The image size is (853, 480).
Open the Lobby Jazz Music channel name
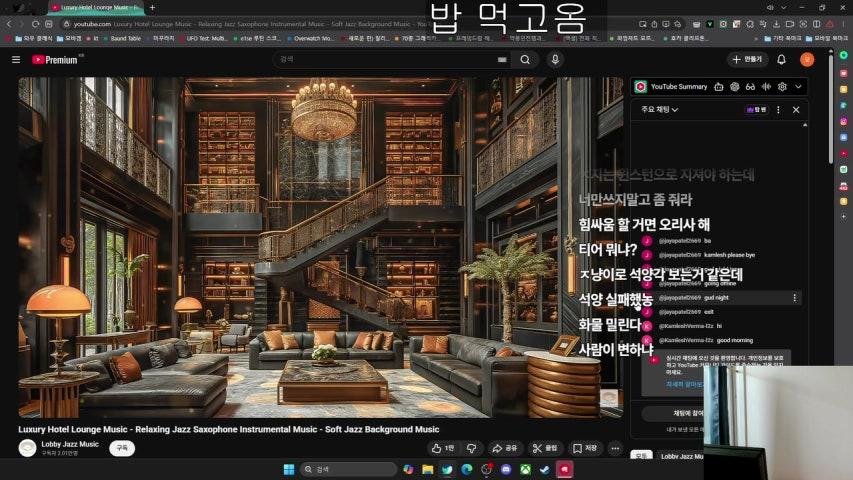[70, 444]
